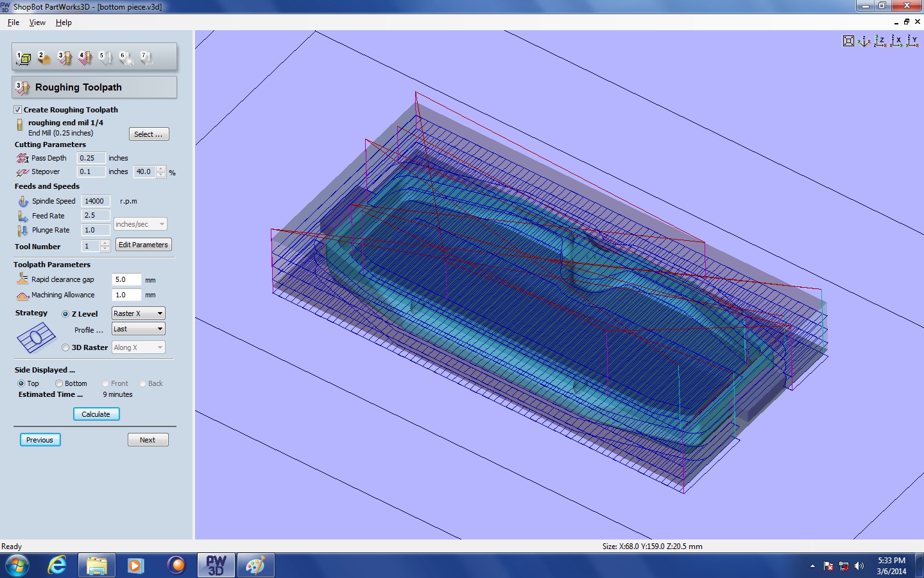Click the strategy preview thumbnail
Viewport: 924px width, 578px height.
coord(36,338)
